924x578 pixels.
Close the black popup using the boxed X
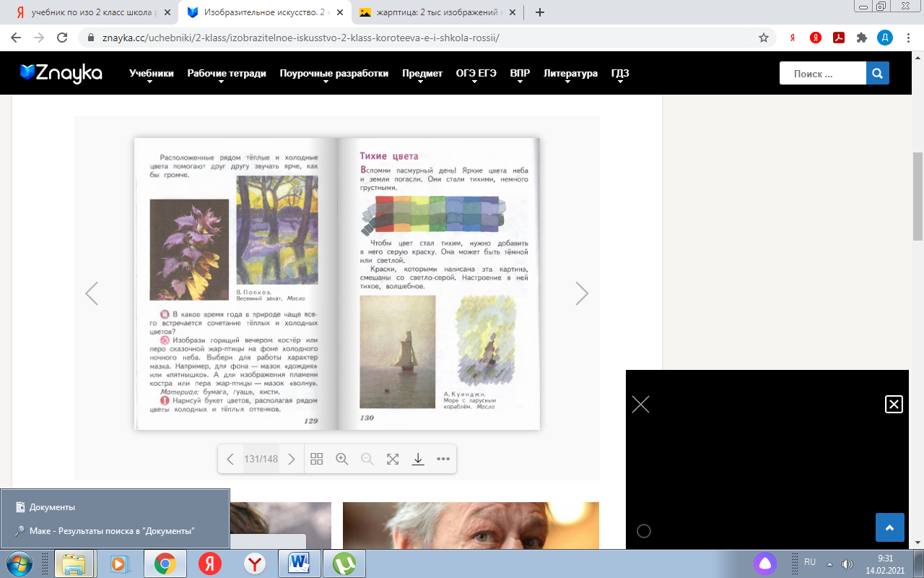[894, 404]
